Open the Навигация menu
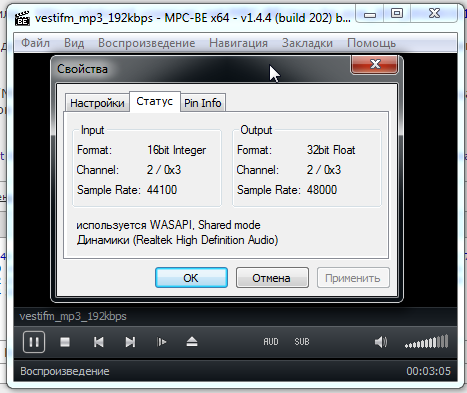The width and height of the screenshot is (467, 393). coord(238,43)
